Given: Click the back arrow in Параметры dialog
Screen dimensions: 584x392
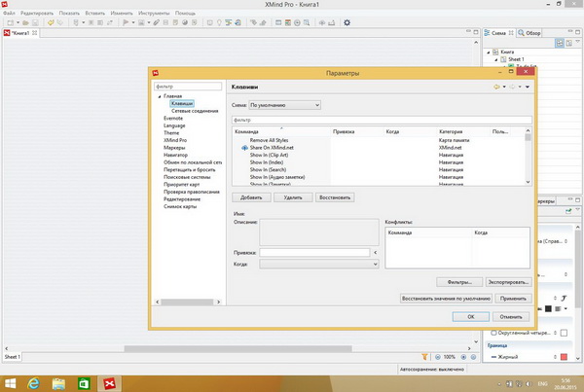Looking at the screenshot, I should tap(496, 88).
